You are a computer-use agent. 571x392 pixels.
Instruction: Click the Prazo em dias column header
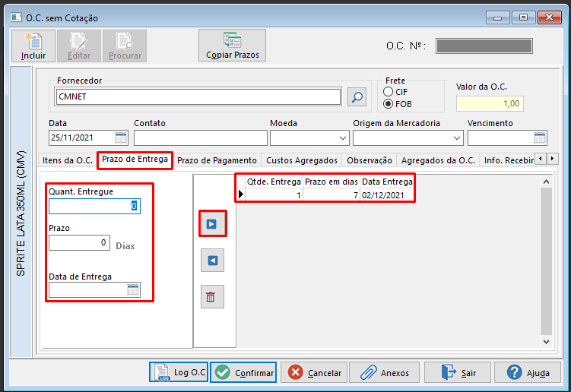331,182
